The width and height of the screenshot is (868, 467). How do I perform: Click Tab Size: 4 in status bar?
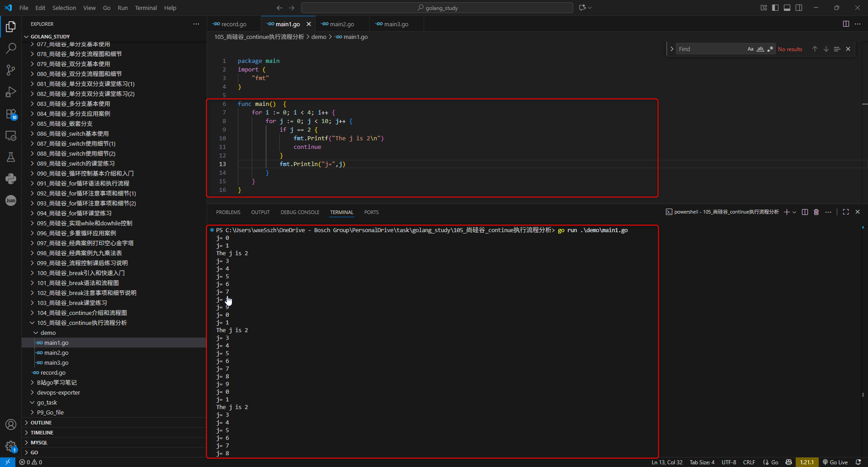pos(702,462)
